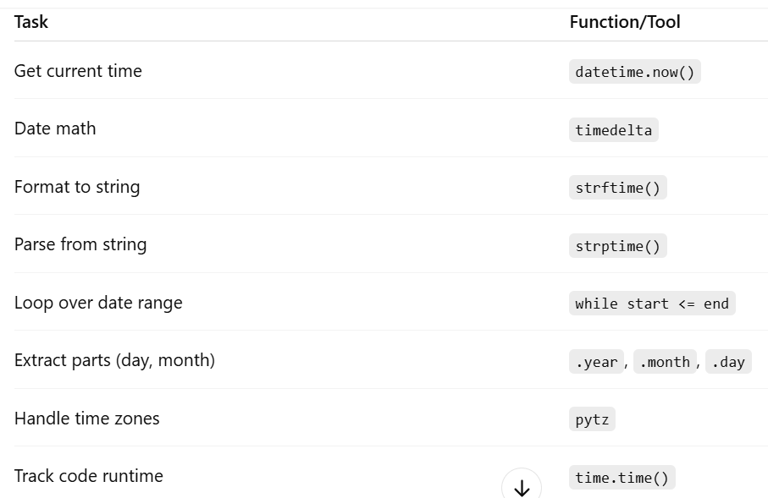Click the Handle time zones text
This screenshot has width=768, height=498.
pos(87,419)
